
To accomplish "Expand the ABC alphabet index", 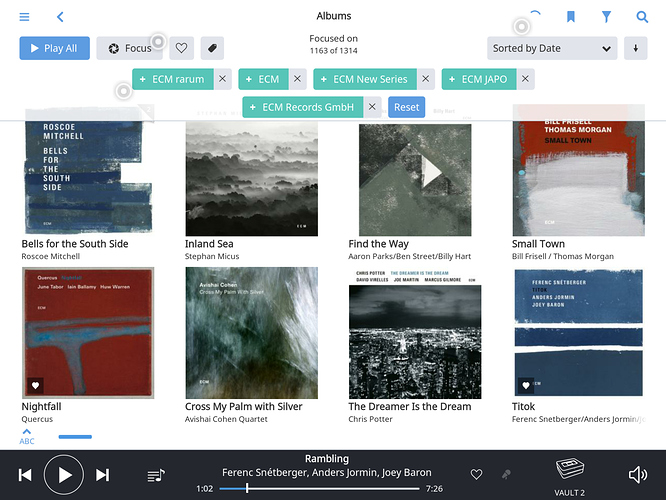I will point(27,436).
